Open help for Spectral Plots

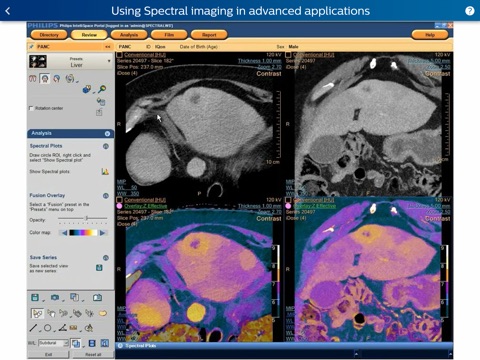pyautogui.click(x=106, y=146)
